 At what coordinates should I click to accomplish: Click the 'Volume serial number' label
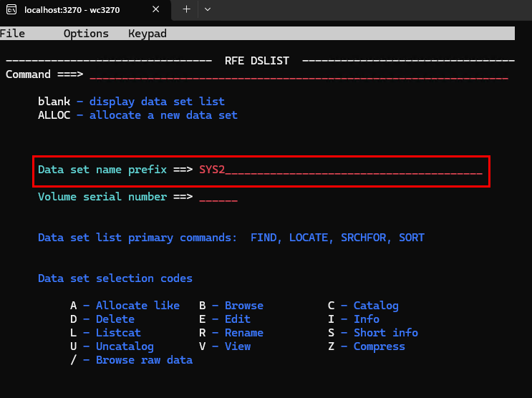(x=102, y=197)
